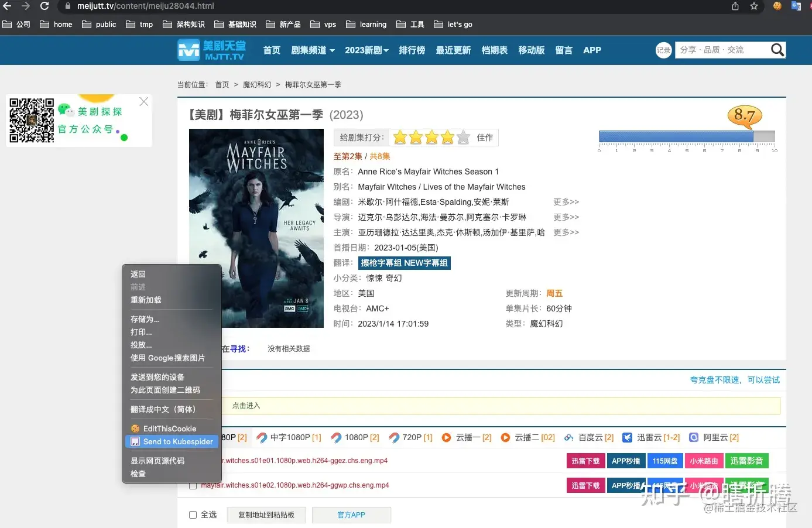The width and height of the screenshot is (812, 528).
Task: Click 115网盘 for s01e01 episode
Action: 665,461
